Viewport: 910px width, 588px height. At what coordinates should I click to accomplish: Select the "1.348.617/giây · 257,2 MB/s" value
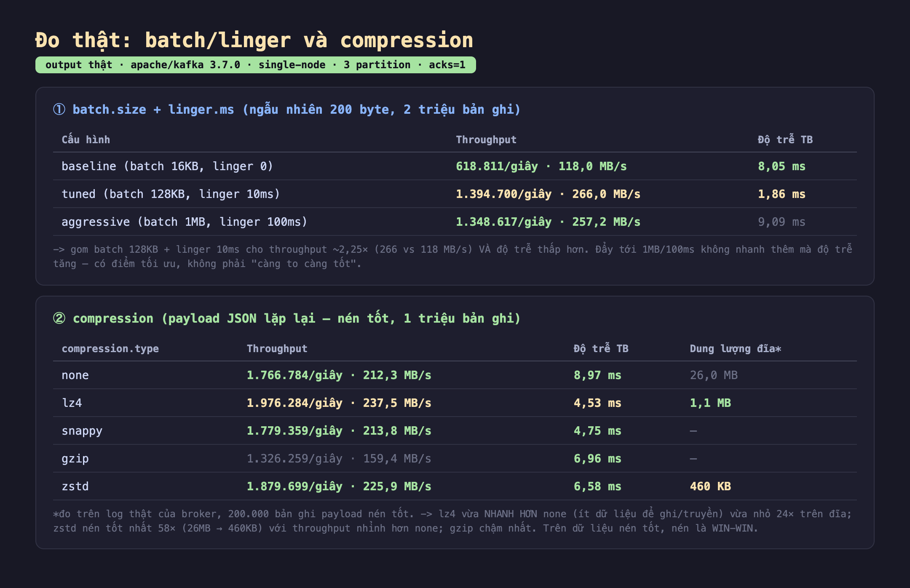pyautogui.click(x=548, y=222)
